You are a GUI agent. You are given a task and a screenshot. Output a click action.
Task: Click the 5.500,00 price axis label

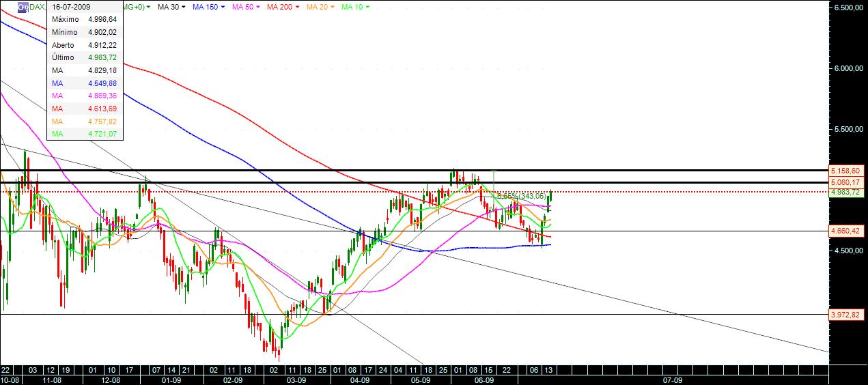coord(849,129)
